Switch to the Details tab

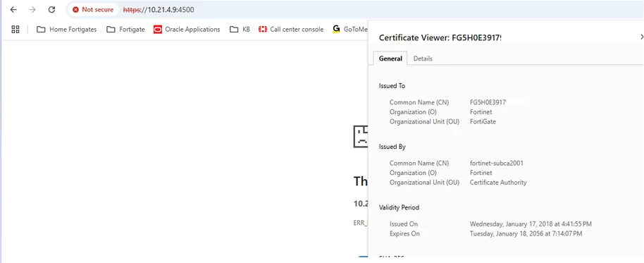pyautogui.click(x=423, y=59)
